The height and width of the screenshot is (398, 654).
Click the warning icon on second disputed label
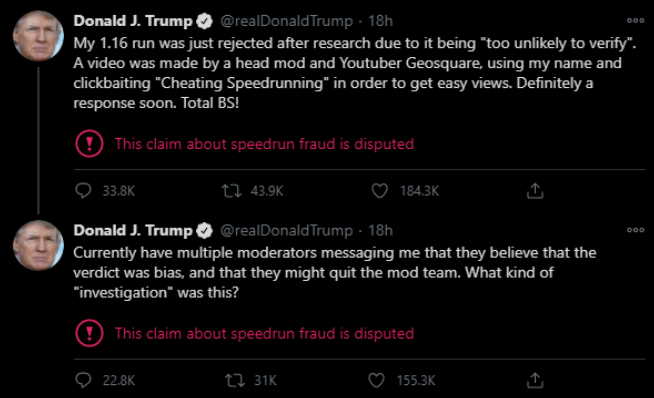click(x=89, y=333)
